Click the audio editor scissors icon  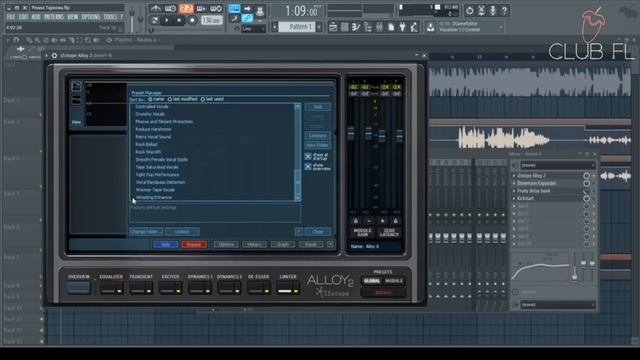(x=482, y=11)
